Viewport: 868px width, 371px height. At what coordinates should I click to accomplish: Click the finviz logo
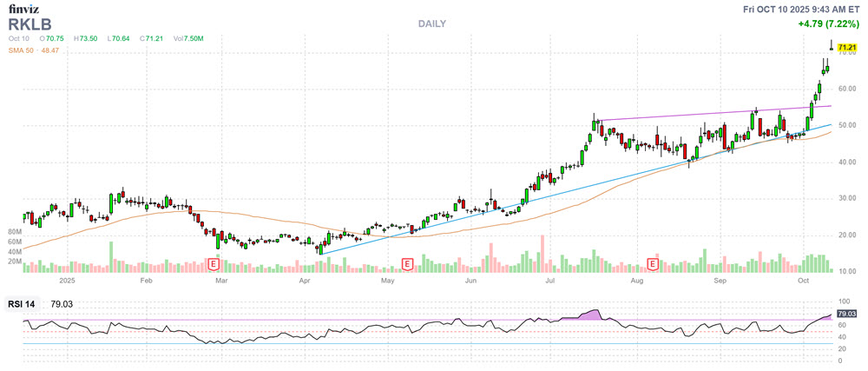24,9
